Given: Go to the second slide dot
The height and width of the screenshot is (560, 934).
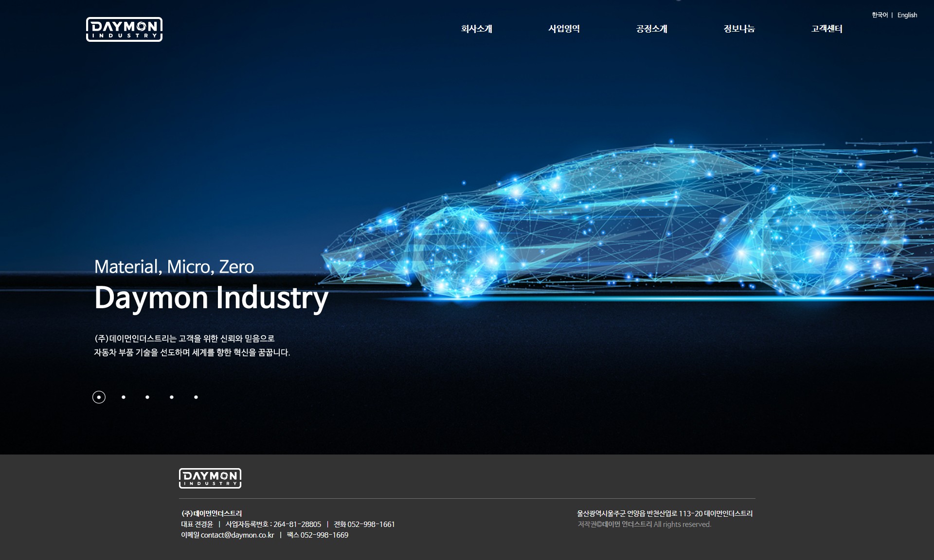Looking at the screenshot, I should [x=124, y=397].
